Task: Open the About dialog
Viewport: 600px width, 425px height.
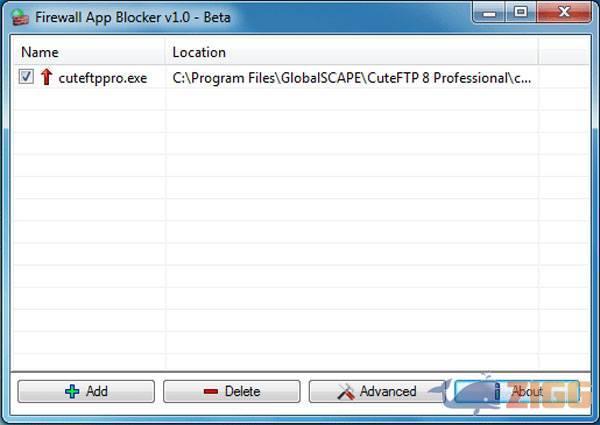Action: (517, 391)
